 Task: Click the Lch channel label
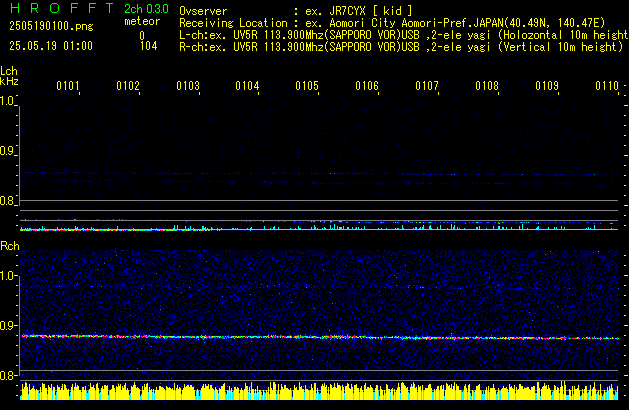tap(9, 71)
